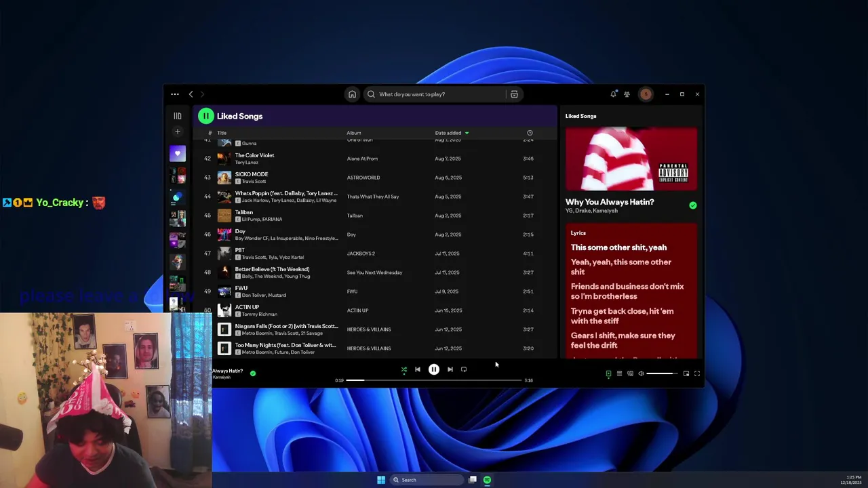The width and height of the screenshot is (868, 488).
Task: Skip to previous track
Action: click(418, 369)
